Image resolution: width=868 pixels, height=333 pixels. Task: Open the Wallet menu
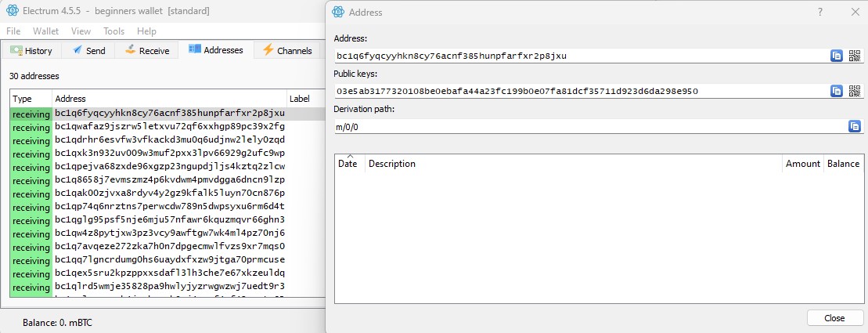45,31
